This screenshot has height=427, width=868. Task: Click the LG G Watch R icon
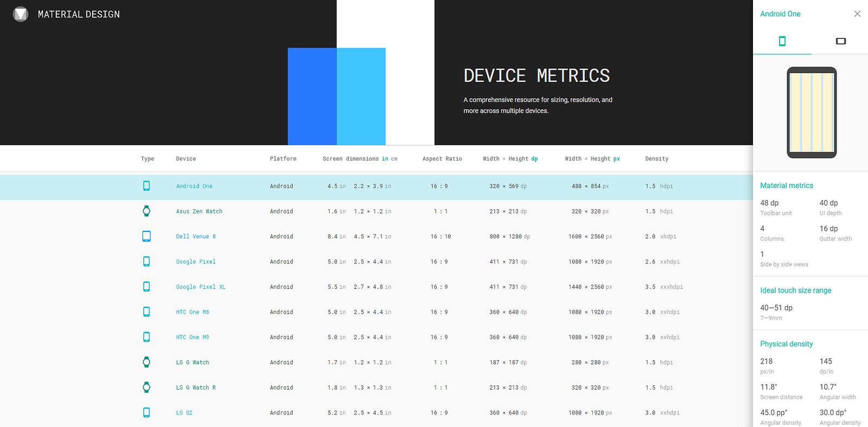click(146, 387)
